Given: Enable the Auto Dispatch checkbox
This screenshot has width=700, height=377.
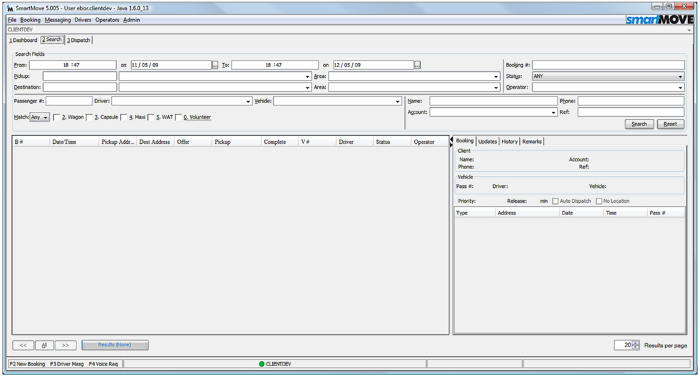Looking at the screenshot, I should [555, 201].
